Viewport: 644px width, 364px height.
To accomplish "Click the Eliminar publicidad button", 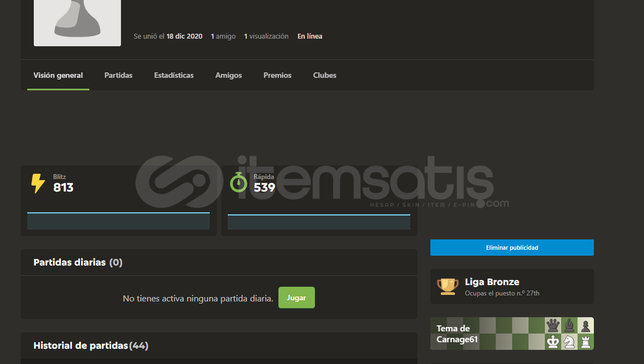I will [512, 248].
